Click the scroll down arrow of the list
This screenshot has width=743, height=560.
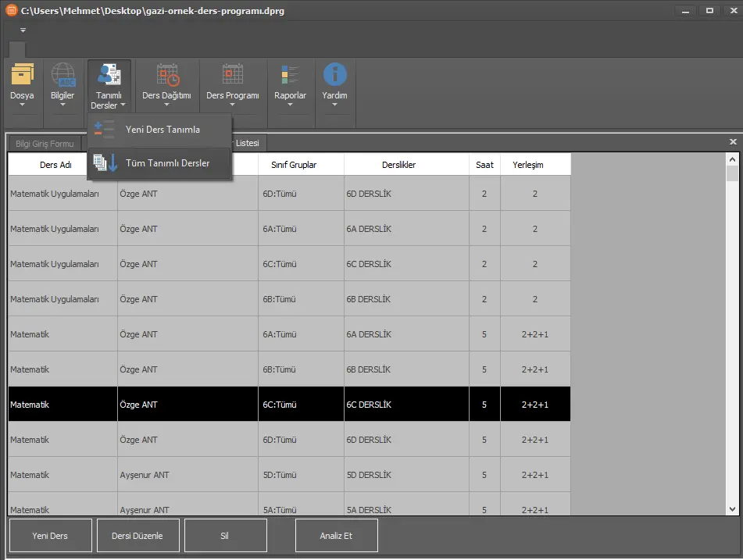click(732, 508)
